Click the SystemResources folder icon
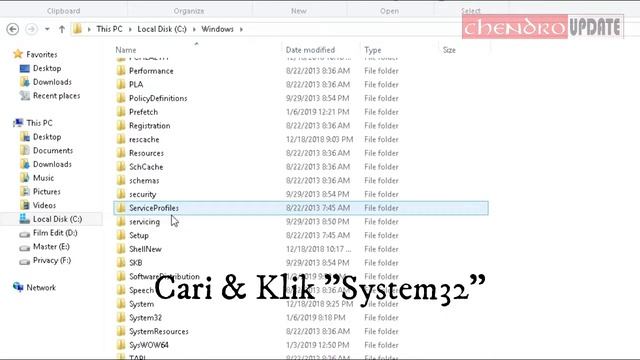The image size is (640, 360). [121, 331]
